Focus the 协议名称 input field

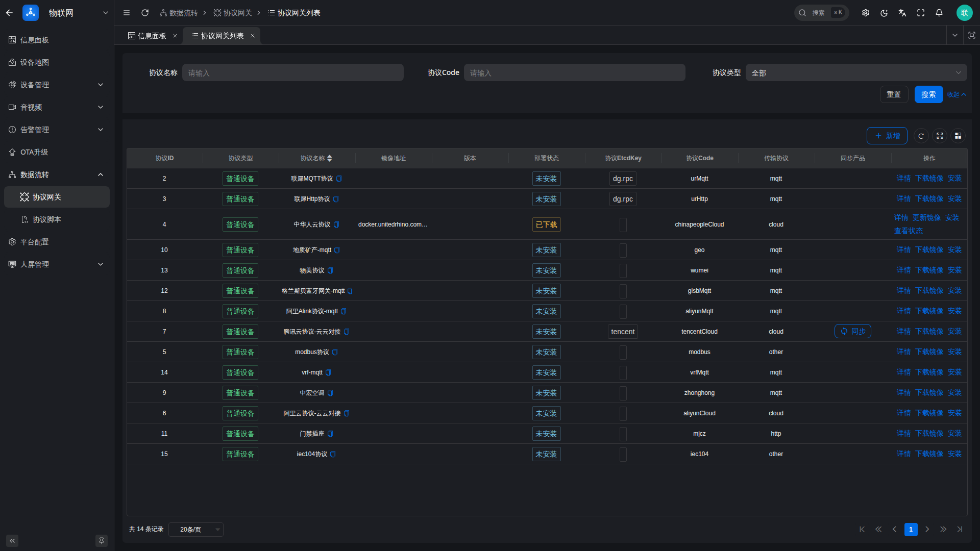(x=293, y=73)
